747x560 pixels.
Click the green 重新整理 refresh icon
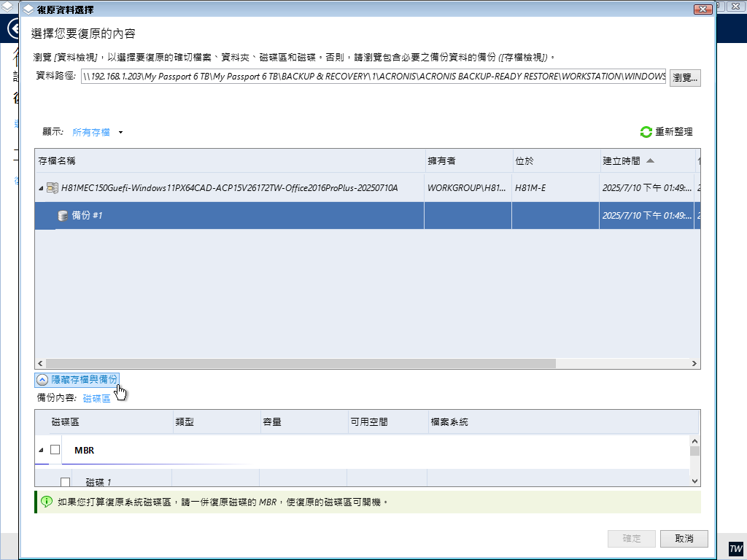coord(646,132)
